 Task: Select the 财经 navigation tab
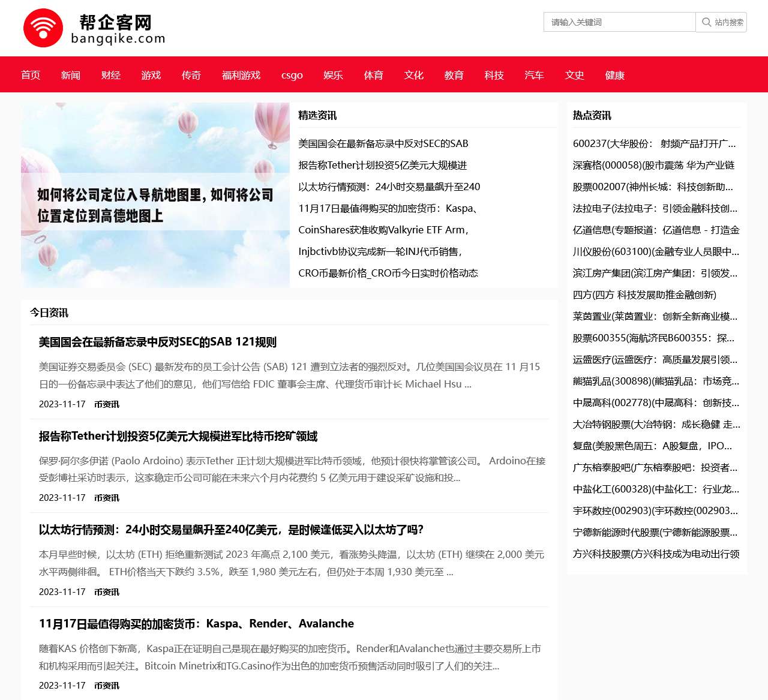(x=110, y=75)
